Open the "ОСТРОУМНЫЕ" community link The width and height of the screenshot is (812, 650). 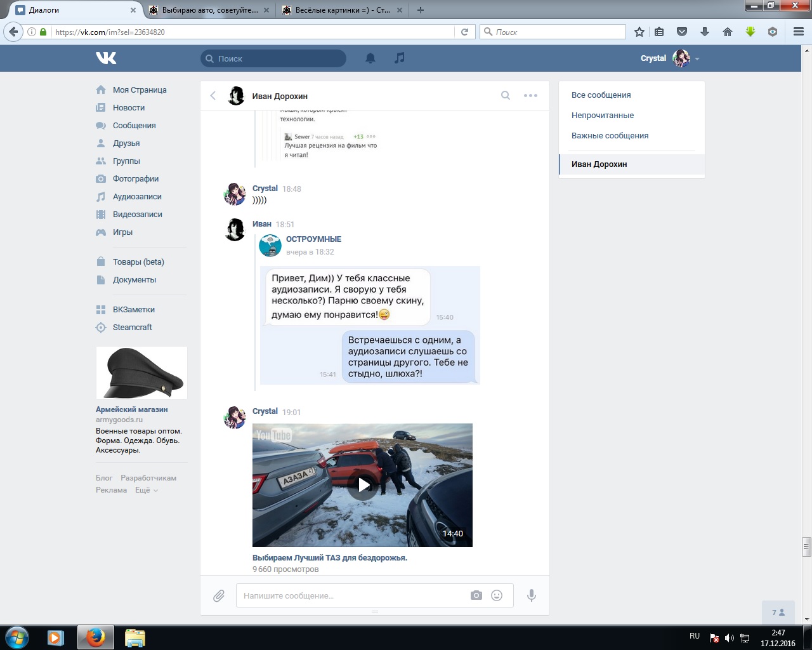coord(313,239)
